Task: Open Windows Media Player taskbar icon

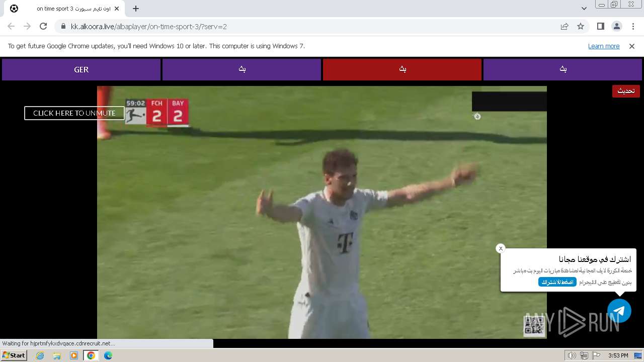Action: click(x=74, y=355)
